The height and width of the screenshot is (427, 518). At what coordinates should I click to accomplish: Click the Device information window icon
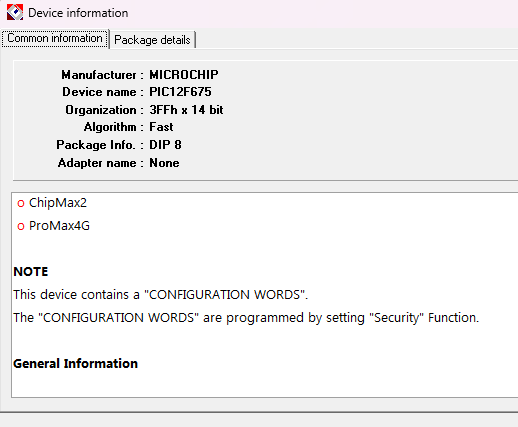15,12
